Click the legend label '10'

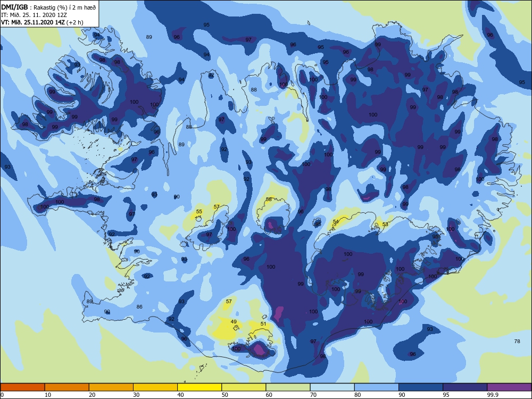(x=48, y=395)
